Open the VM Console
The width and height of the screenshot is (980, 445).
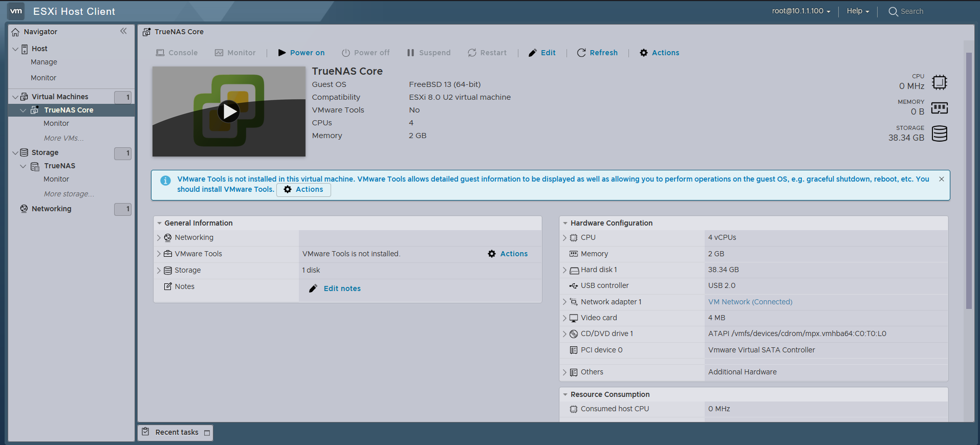pyautogui.click(x=177, y=53)
